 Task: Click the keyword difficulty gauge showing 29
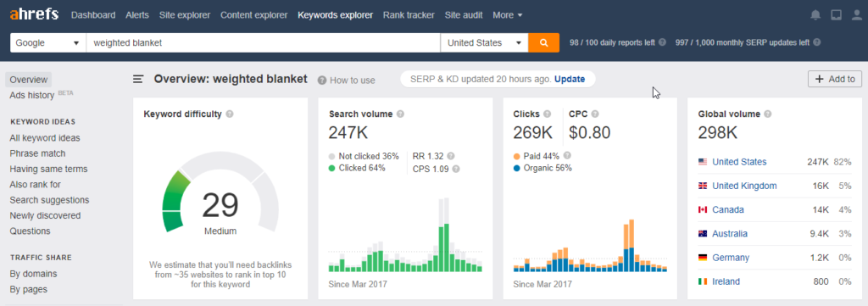tap(220, 192)
